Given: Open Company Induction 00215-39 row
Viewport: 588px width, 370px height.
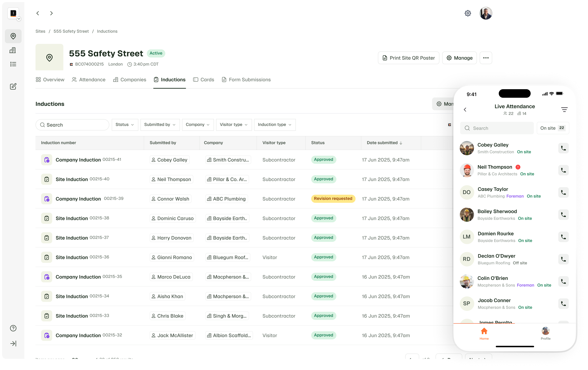Looking at the screenshot, I should (x=244, y=199).
